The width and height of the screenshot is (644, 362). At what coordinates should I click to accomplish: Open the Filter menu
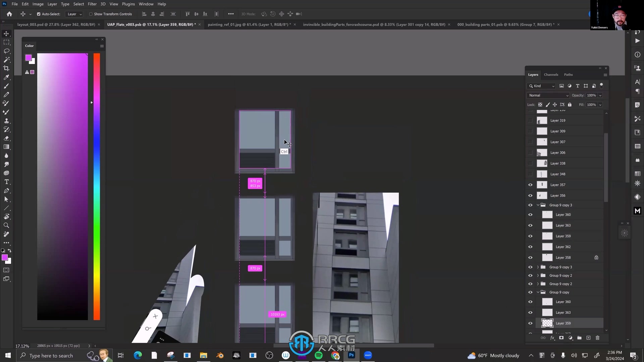pos(92,4)
